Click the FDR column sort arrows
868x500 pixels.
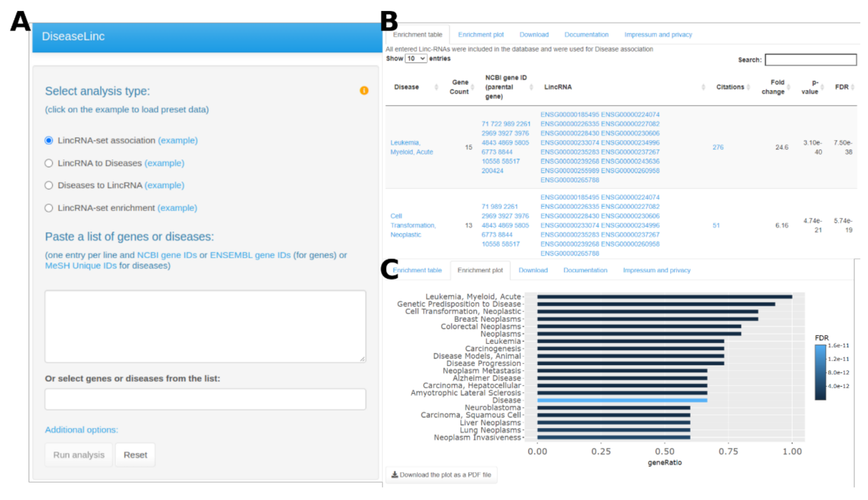853,87
